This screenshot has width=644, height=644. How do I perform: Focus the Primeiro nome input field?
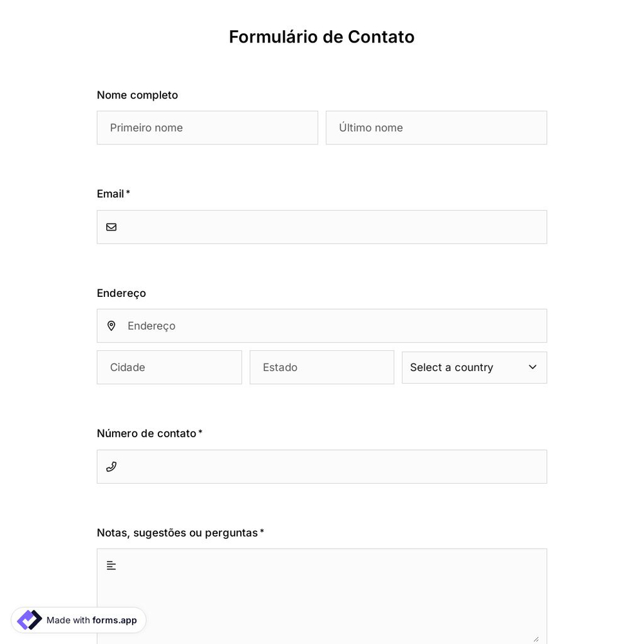(207, 128)
